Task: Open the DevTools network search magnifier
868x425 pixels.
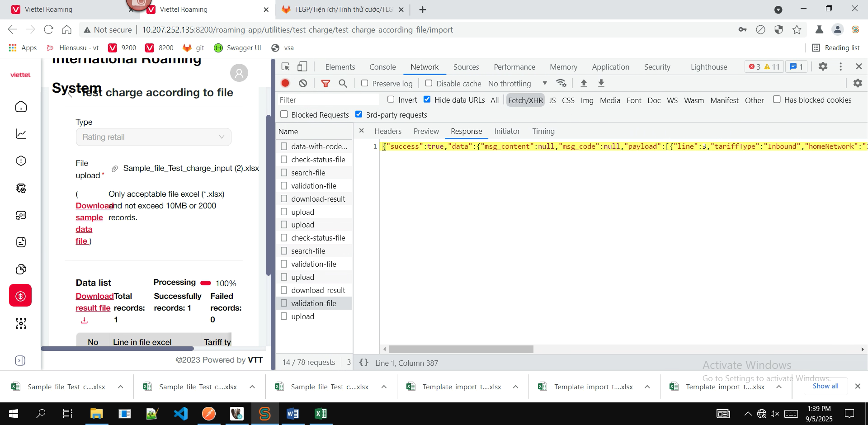Action: coord(343,83)
